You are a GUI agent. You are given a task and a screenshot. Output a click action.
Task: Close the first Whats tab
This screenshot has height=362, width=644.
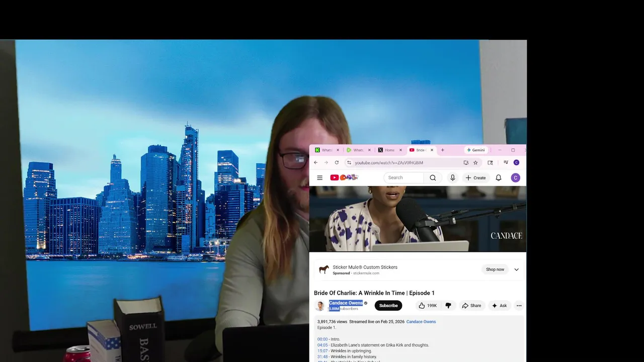click(338, 150)
